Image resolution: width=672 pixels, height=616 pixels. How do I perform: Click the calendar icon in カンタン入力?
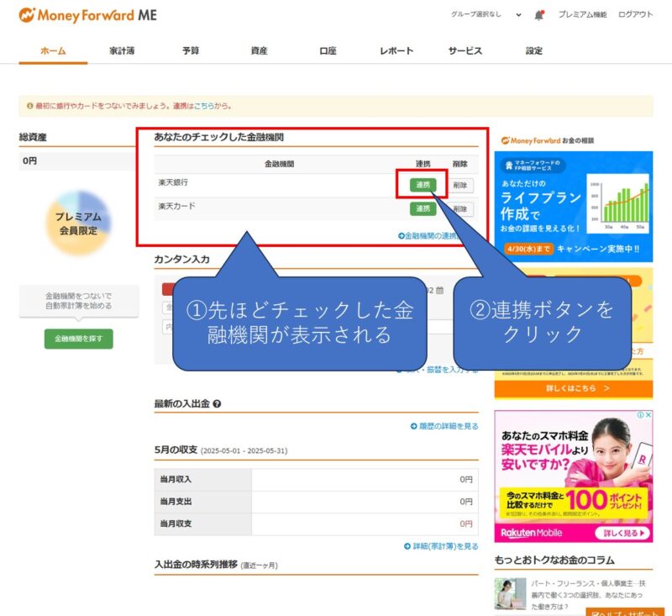tap(439, 291)
